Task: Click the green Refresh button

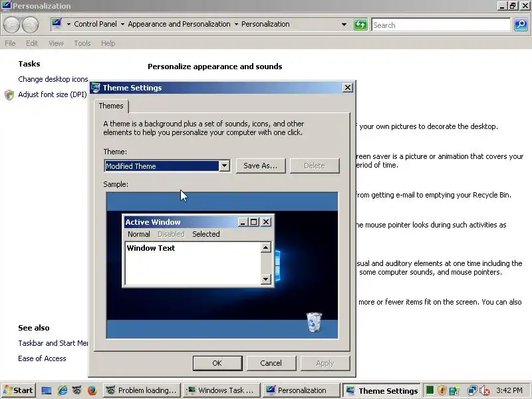Action: (360, 25)
